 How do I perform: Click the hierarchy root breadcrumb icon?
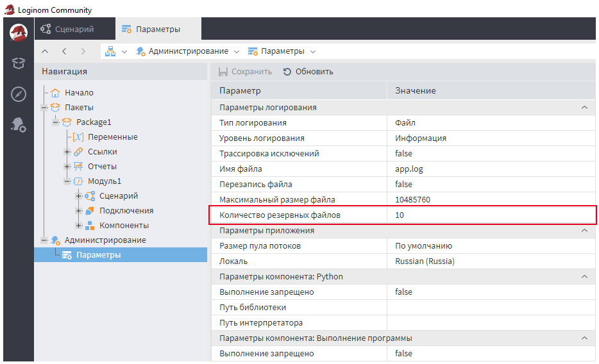tap(110, 51)
